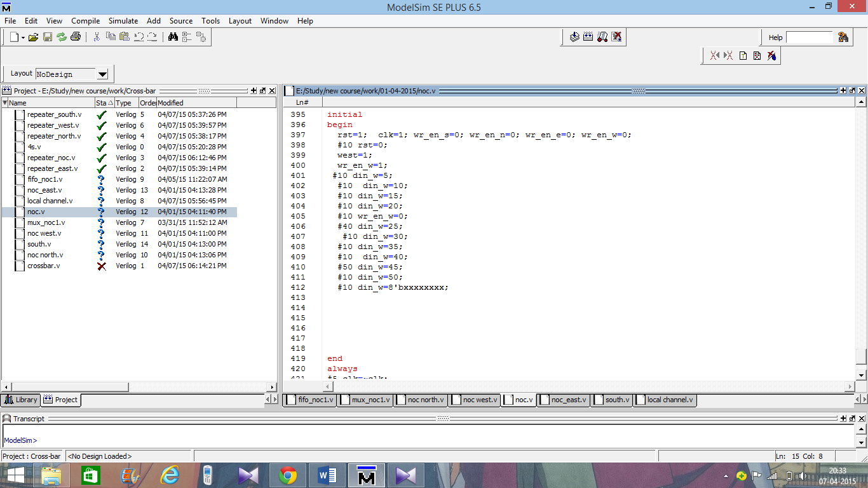Click the previous red X marker icon
The width and height of the screenshot is (868, 488).
[714, 56]
